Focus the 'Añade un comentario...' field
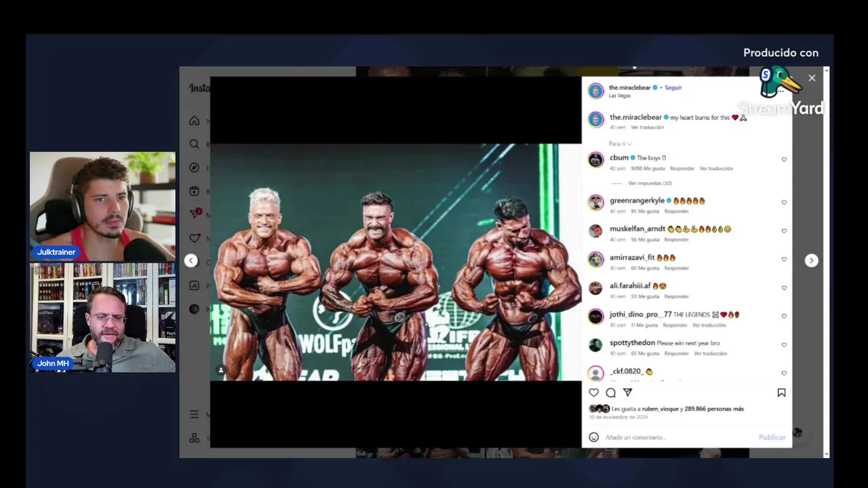 (678, 437)
